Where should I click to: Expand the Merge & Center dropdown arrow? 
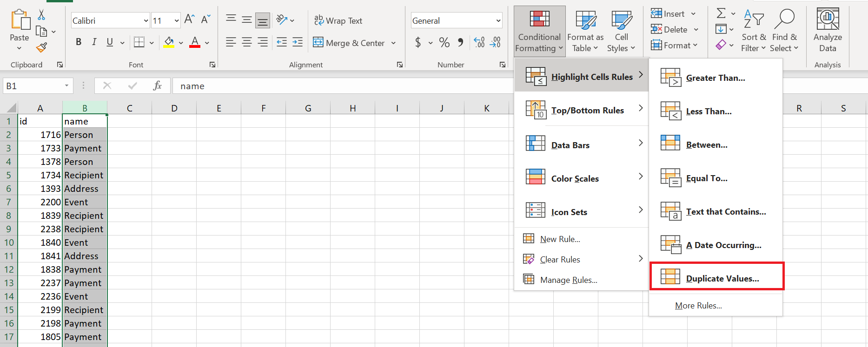pos(393,43)
